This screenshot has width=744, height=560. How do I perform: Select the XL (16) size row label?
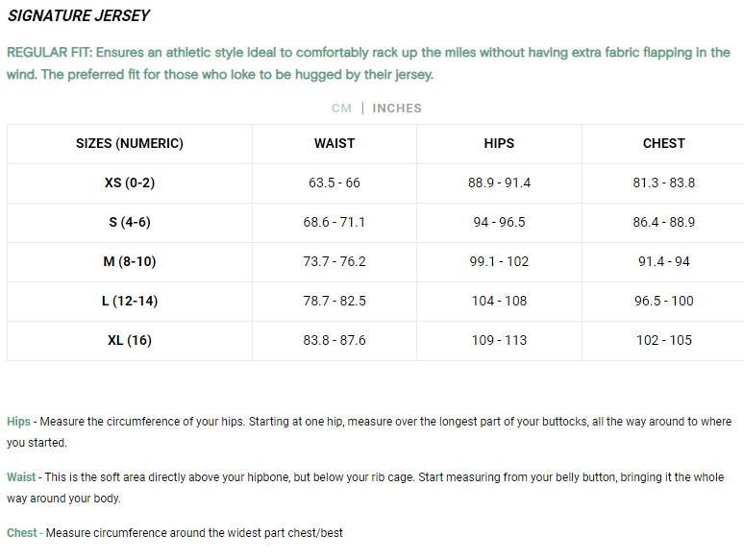click(x=130, y=340)
